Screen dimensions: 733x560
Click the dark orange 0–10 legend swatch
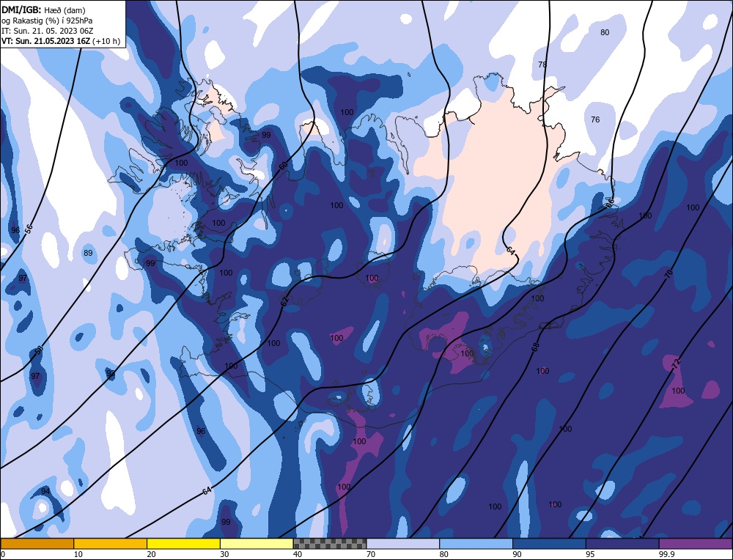[37, 544]
